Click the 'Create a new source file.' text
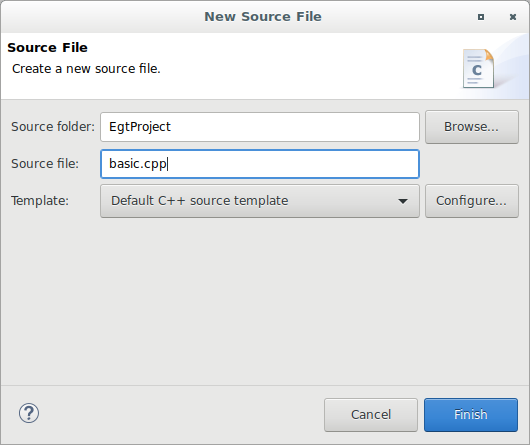 [x=86, y=69]
